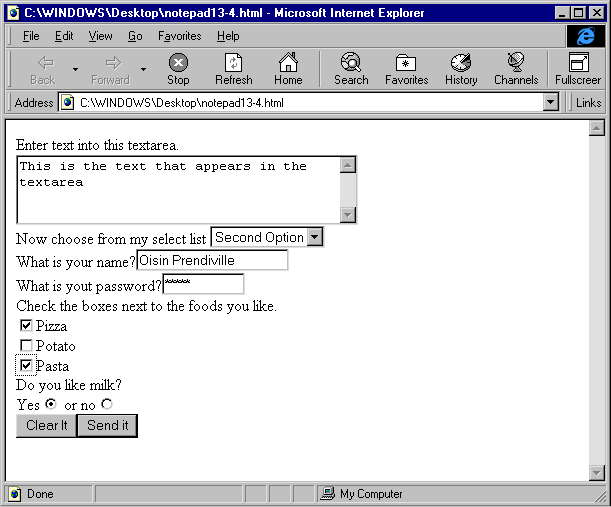The height and width of the screenshot is (507, 611).
Task: Open the Favorites menu in the menu bar
Action: tap(180, 36)
